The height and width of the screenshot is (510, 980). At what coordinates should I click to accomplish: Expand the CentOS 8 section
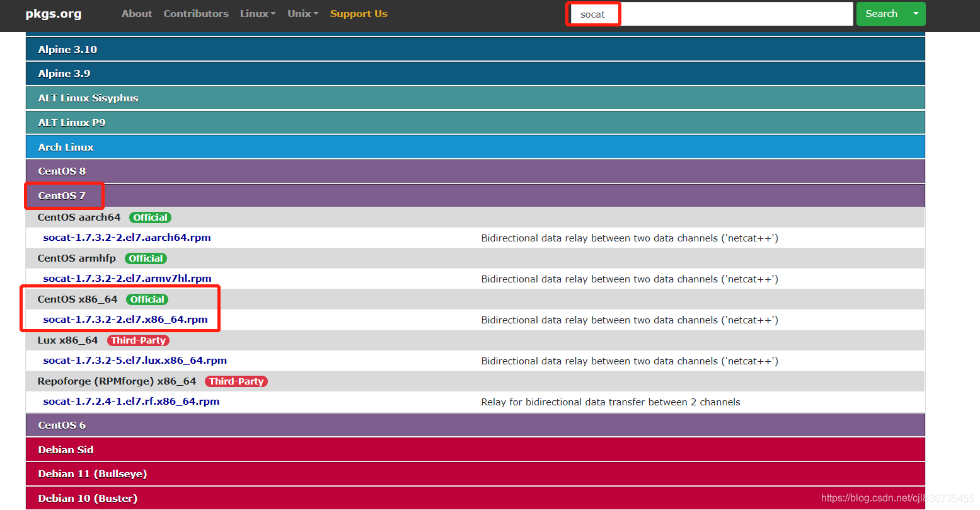click(x=475, y=171)
